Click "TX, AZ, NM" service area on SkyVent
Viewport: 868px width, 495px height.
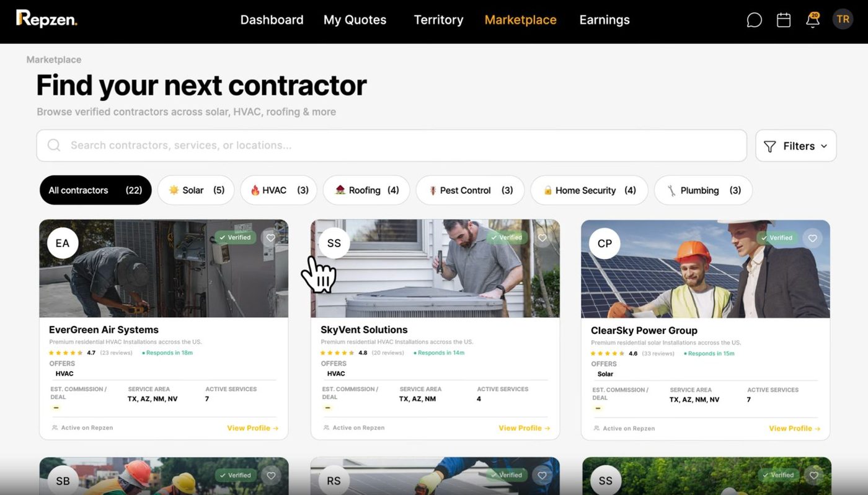(418, 399)
